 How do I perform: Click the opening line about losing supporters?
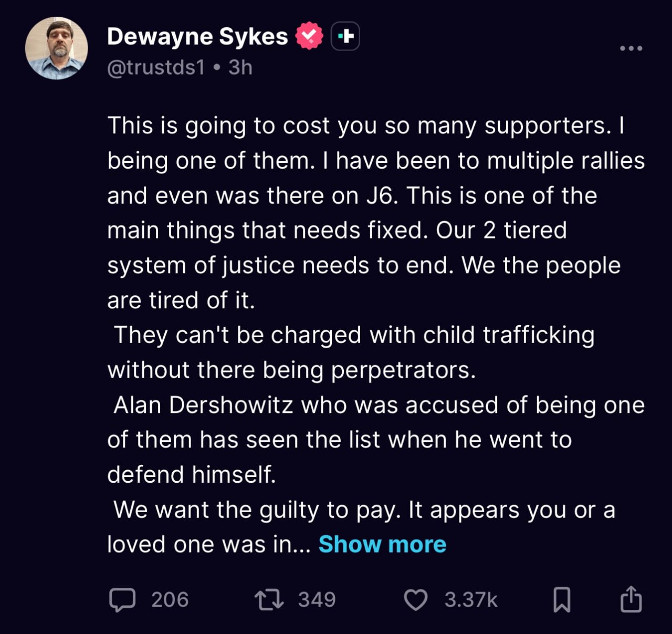(x=365, y=126)
